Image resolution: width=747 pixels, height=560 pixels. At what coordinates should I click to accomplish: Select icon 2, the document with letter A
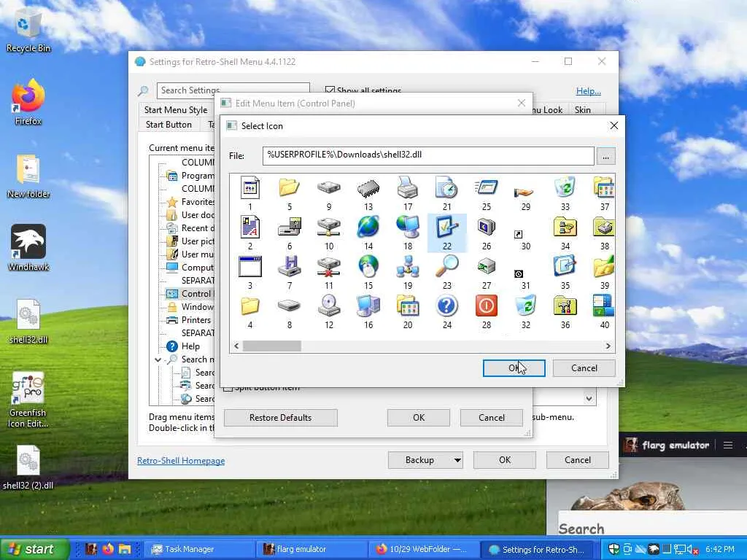point(250,227)
